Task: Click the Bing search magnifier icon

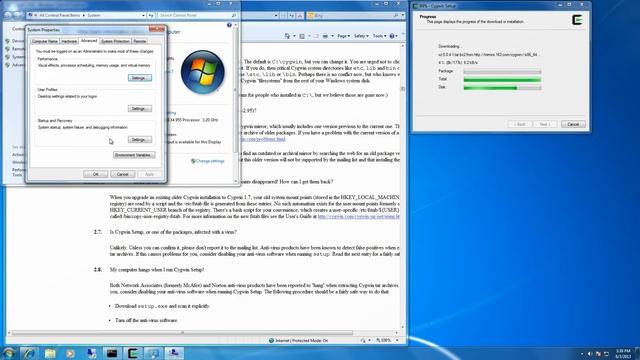Action: (396, 15)
